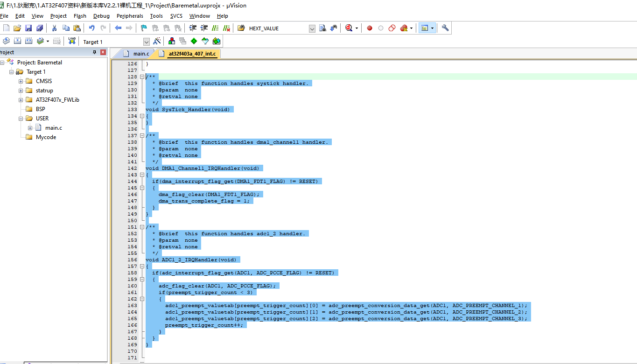Viewport: 637px width, 364px height.
Task: Collapse the USER folder
Action: point(21,119)
